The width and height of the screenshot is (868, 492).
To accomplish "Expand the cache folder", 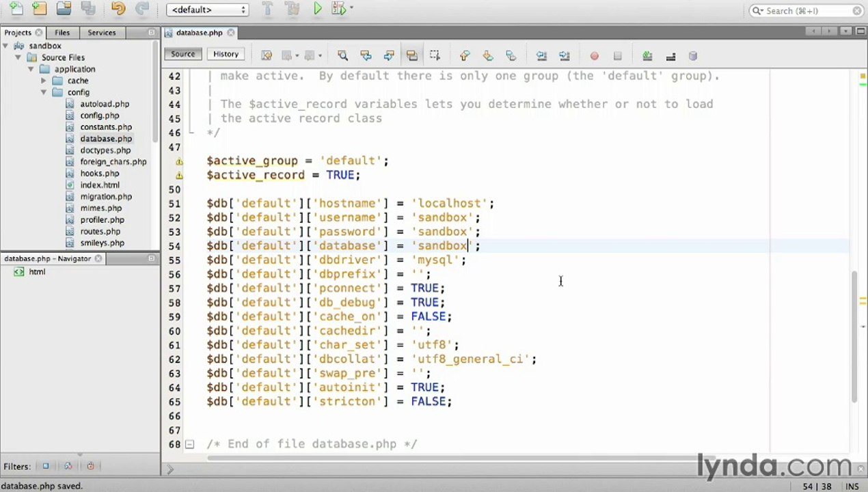I will (44, 81).
